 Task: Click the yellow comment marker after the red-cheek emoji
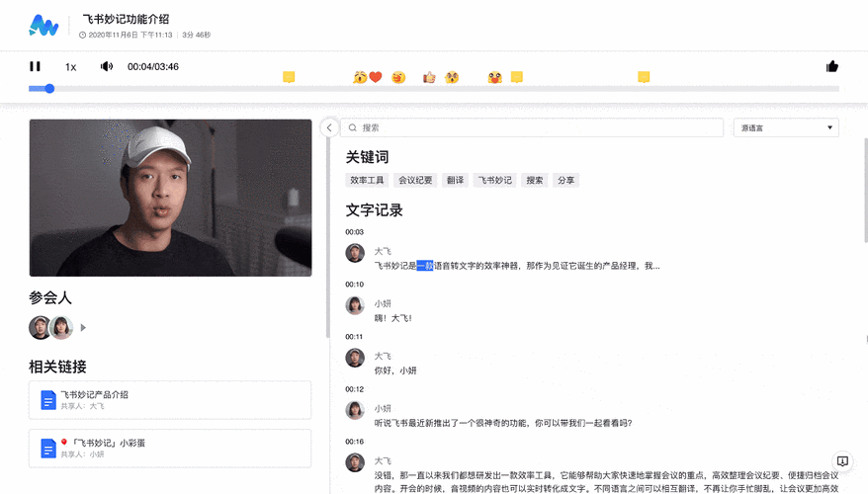coord(516,77)
